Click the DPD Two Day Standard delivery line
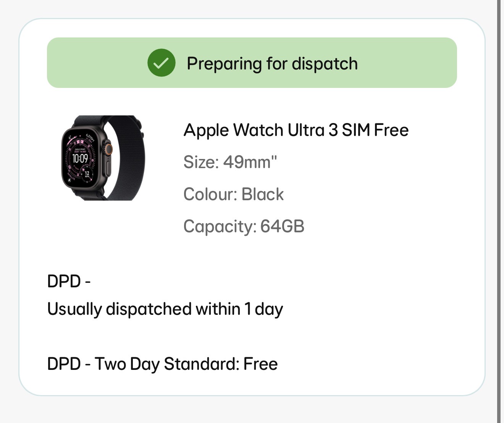The width and height of the screenshot is (504, 423). pos(162,364)
